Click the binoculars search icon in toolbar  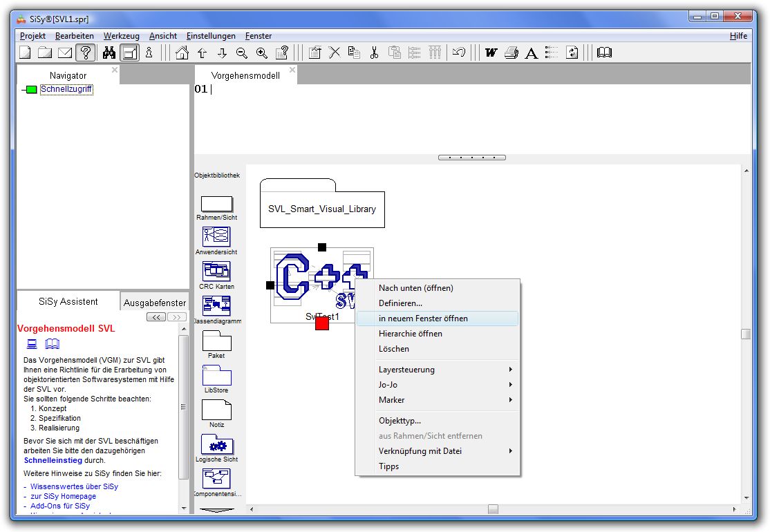coord(109,53)
